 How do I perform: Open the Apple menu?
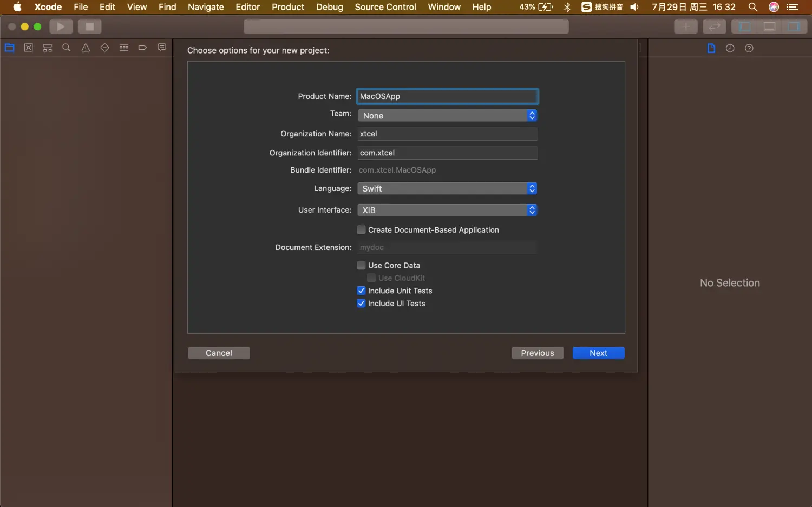pyautogui.click(x=17, y=7)
